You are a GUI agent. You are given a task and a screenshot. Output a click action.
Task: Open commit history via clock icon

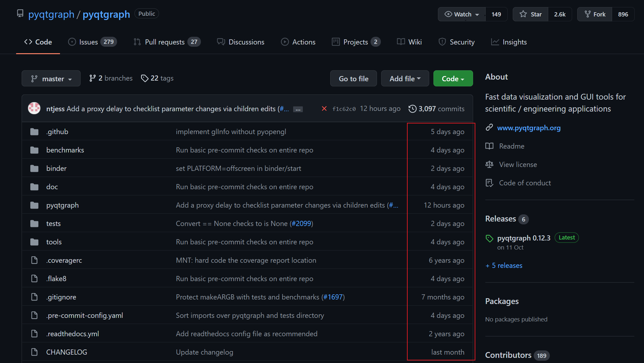(412, 109)
